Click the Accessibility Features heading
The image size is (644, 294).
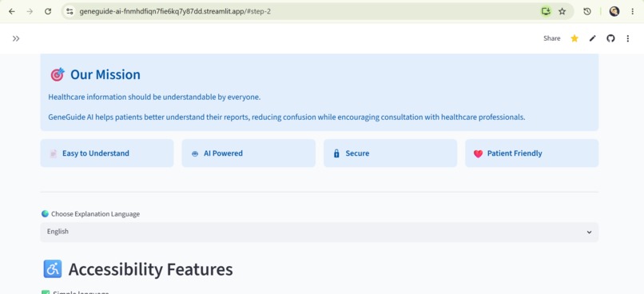[150, 269]
